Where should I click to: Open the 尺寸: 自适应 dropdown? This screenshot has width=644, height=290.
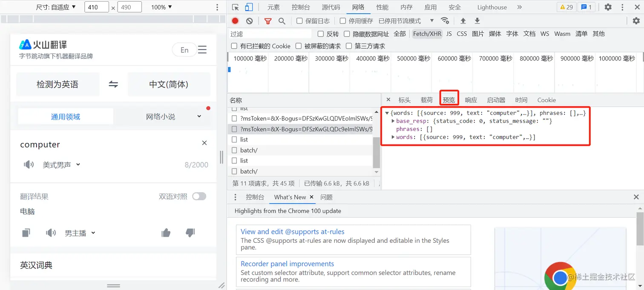(x=56, y=7)
